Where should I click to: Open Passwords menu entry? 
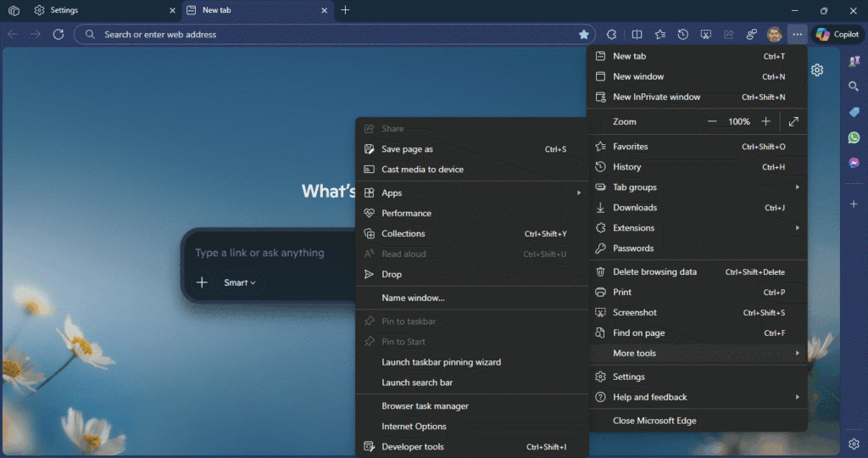point(698,249)
